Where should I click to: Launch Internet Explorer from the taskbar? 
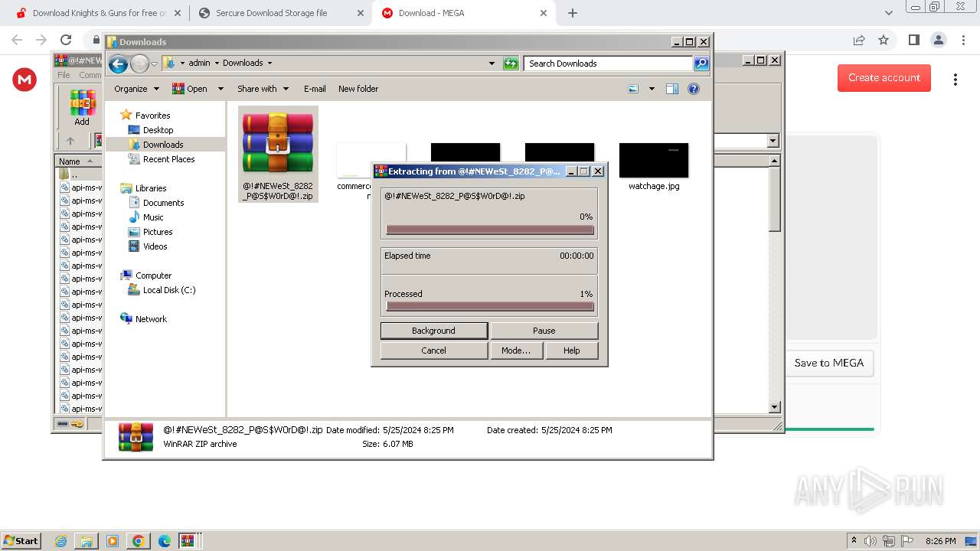click(x=61, y=541)
